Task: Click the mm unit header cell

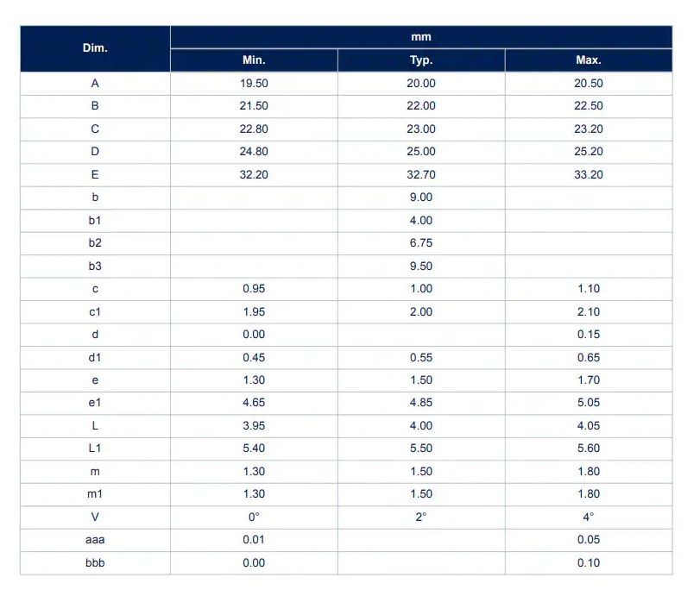Action: (420, 37)
